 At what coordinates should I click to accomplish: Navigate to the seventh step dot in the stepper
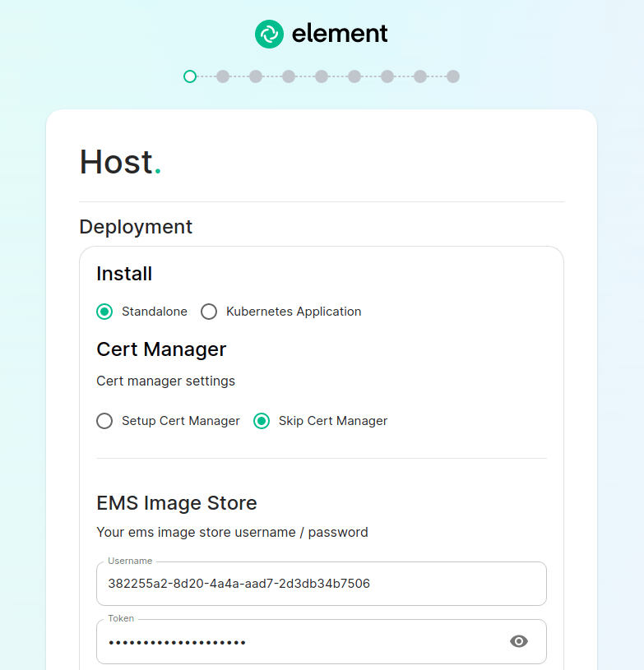point(387,76)
